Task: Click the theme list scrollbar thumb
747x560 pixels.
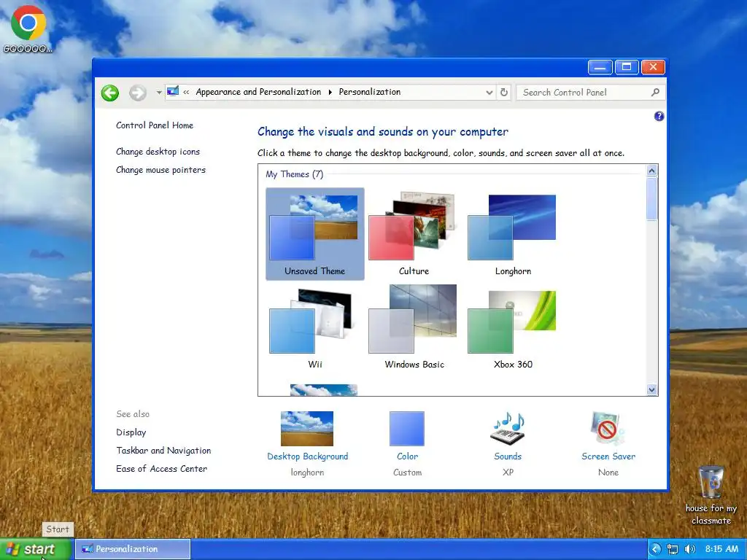Action: coord(651,198)
